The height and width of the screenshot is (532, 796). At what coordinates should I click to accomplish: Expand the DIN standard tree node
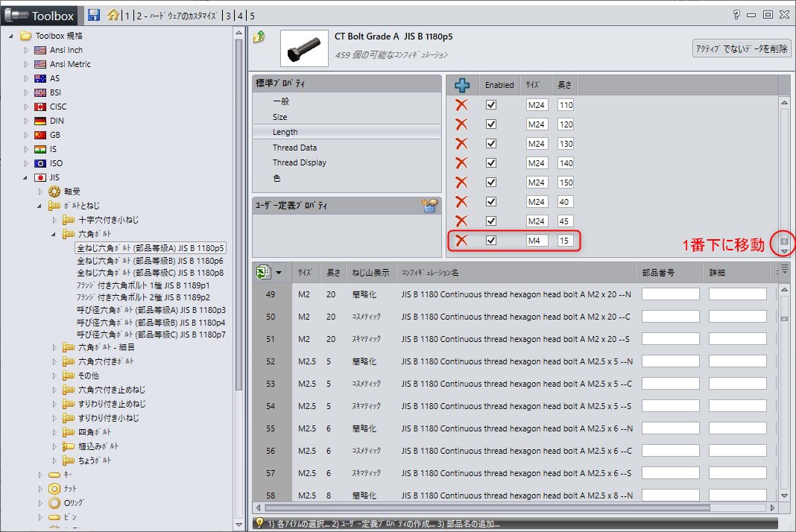tap(26, 121)
